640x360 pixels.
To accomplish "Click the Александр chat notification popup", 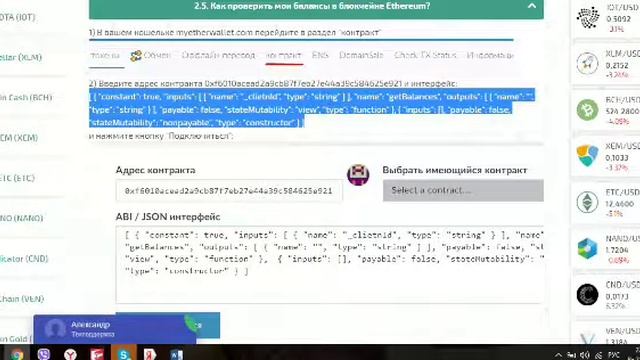I will coord(115,329).
